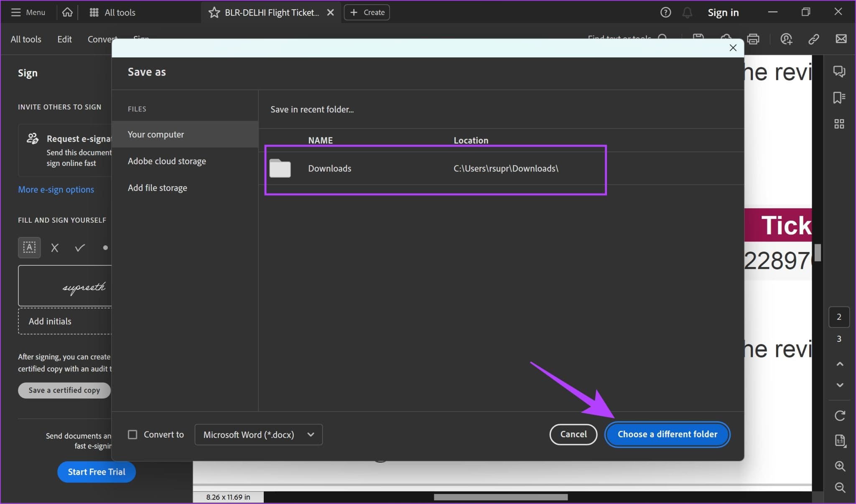Click Choose a different folder button
Viewport: 856px width, 504px height.
(x=667, y=434)
